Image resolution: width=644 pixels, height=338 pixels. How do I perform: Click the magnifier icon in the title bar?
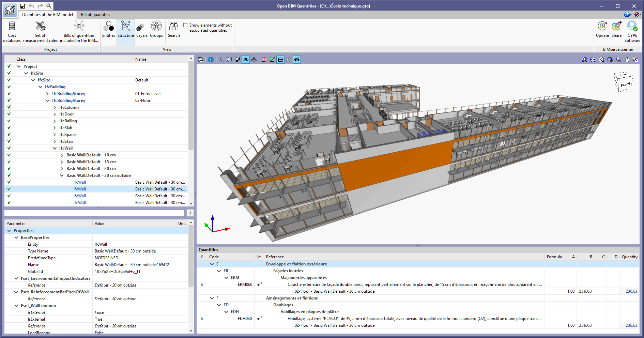pos(49,6)
